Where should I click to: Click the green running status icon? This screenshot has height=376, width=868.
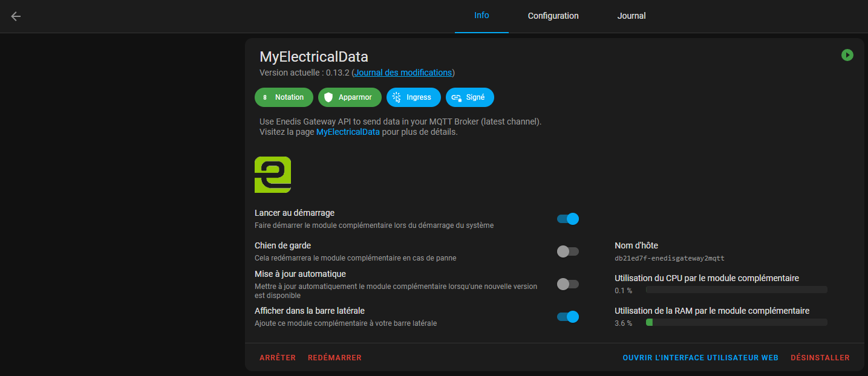point(847,55)
